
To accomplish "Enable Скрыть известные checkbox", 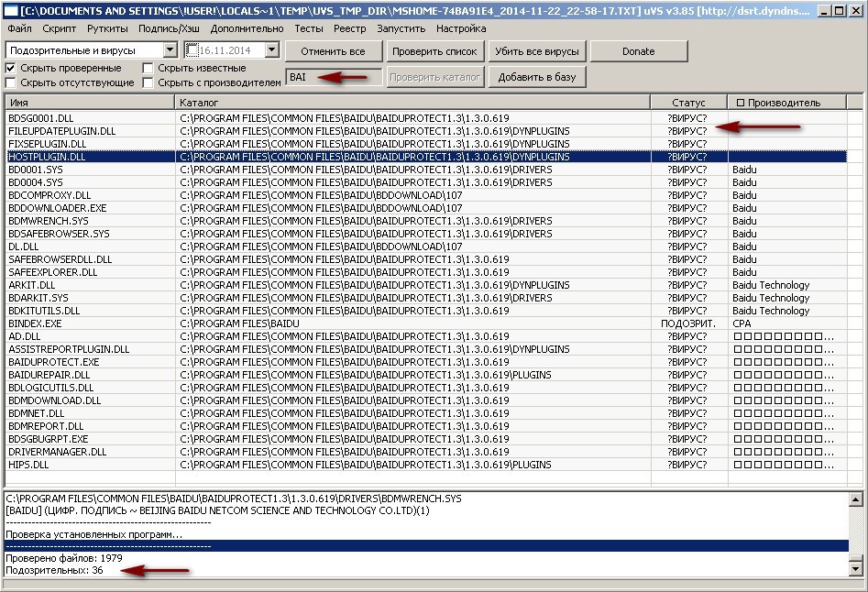I will pyautogui.click(x=148, y=68).
